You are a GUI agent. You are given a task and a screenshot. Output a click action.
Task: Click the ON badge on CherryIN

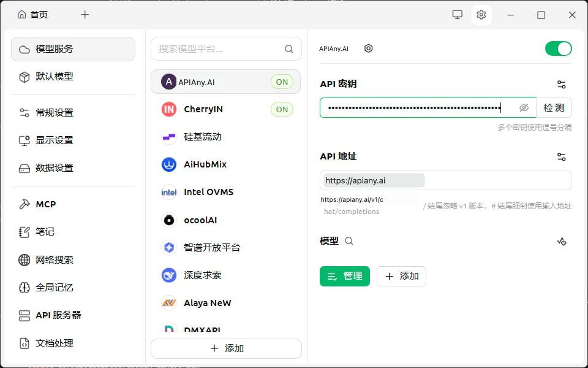282,109
